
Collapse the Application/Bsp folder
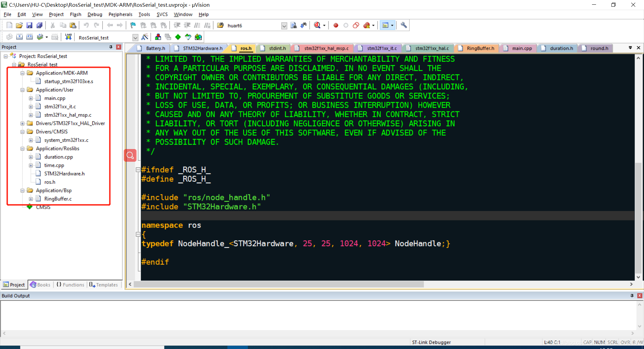click(x=22, y=191)
